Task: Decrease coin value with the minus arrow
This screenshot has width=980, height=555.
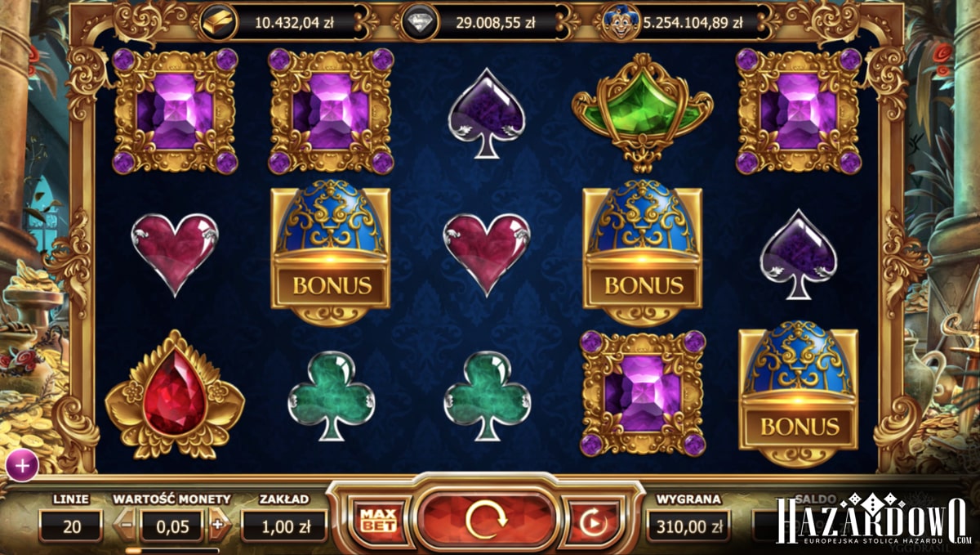Action: (126, 524)
